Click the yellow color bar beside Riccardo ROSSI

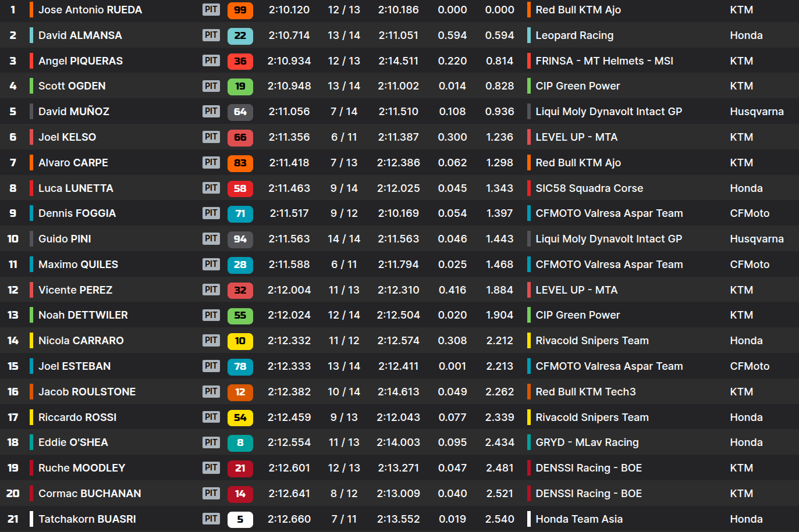coord(31,417)
